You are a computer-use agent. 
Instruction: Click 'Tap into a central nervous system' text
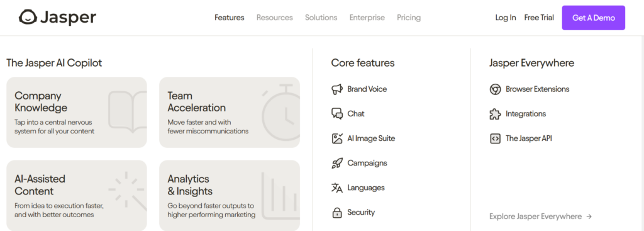54,127
